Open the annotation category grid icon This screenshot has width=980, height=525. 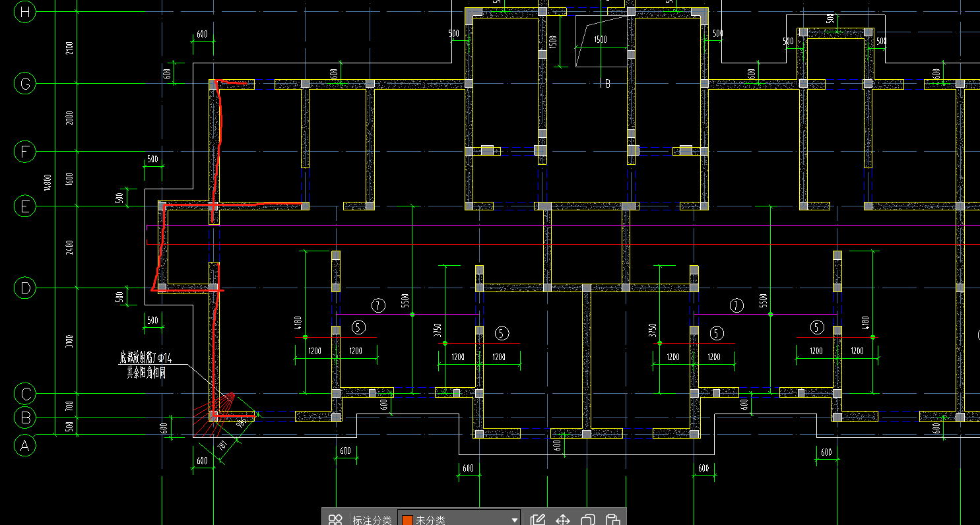[335, 520]
